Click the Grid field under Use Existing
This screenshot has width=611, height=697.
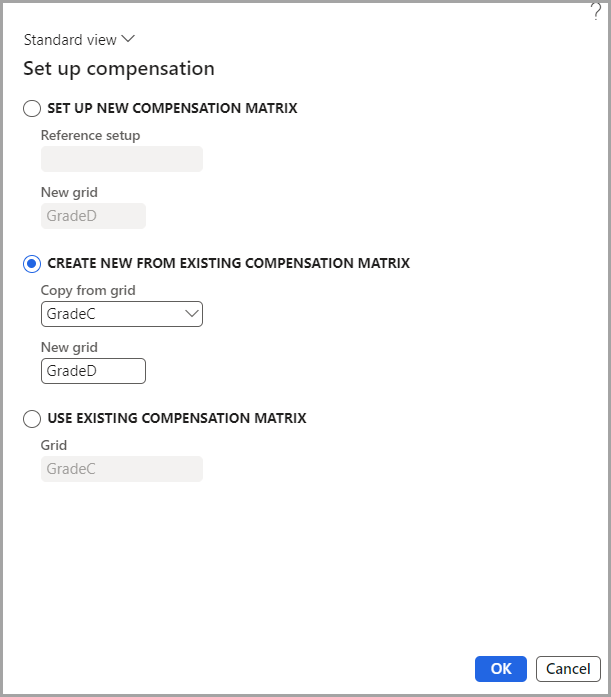(121, 469)
